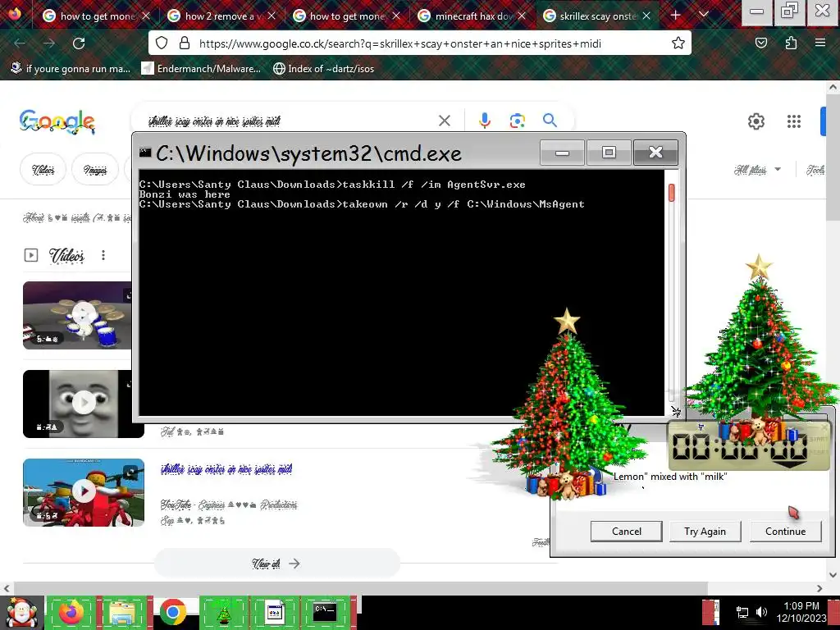
Task: Open the 'Endermanch/Malware...' bookmark
Action: [201, 69]
